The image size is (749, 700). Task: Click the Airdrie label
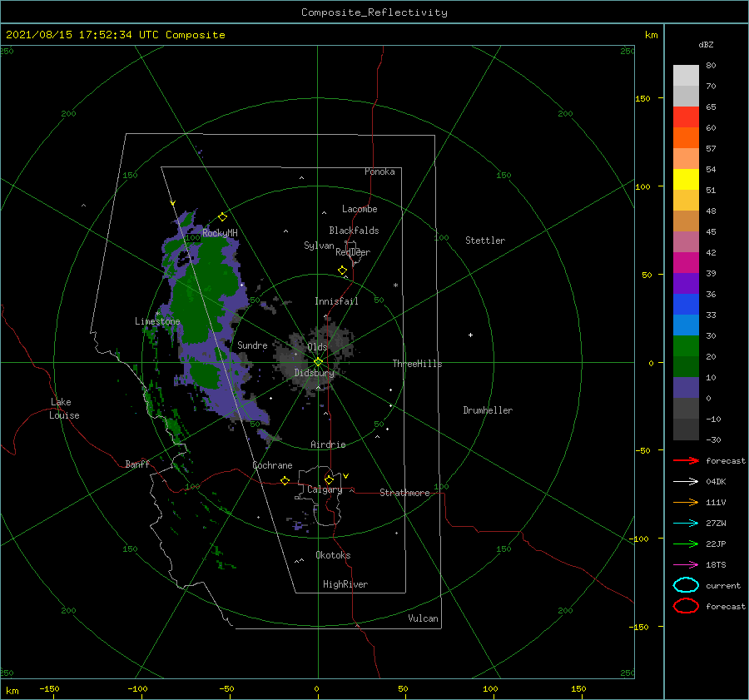328,444
